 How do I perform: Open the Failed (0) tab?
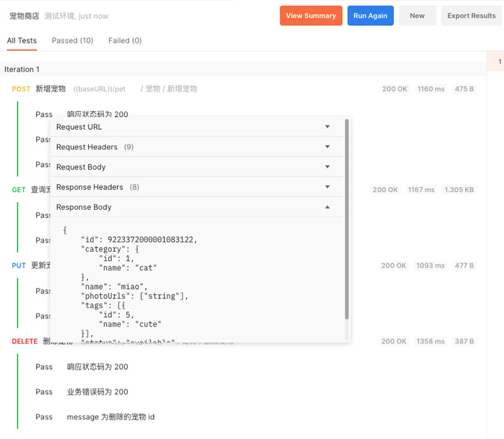pos(125,40)
